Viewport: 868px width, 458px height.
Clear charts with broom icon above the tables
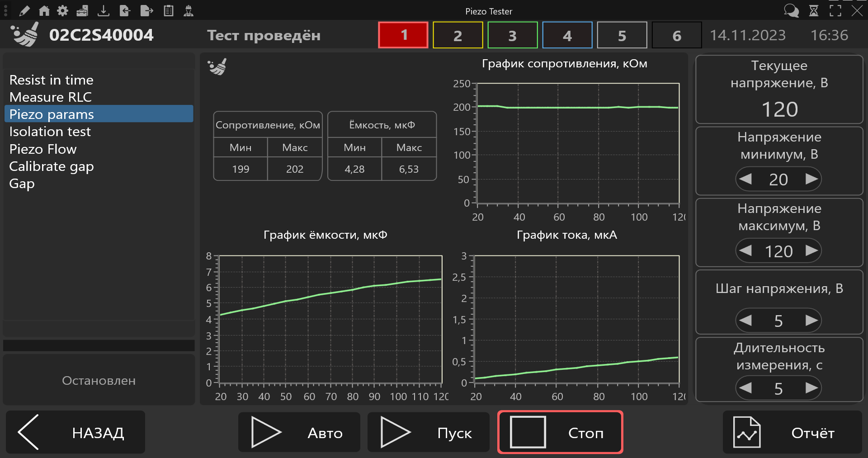[217, 67]
